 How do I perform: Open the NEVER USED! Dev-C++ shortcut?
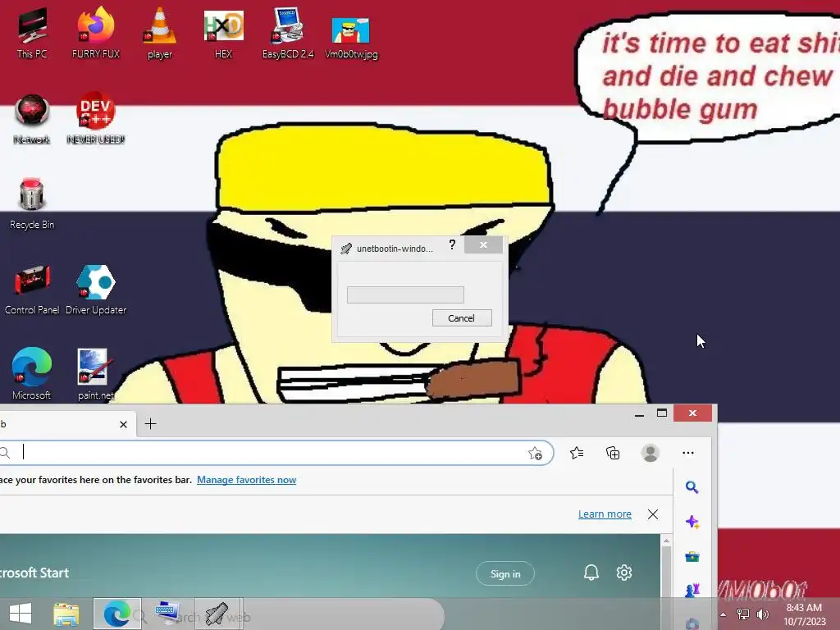96,118
